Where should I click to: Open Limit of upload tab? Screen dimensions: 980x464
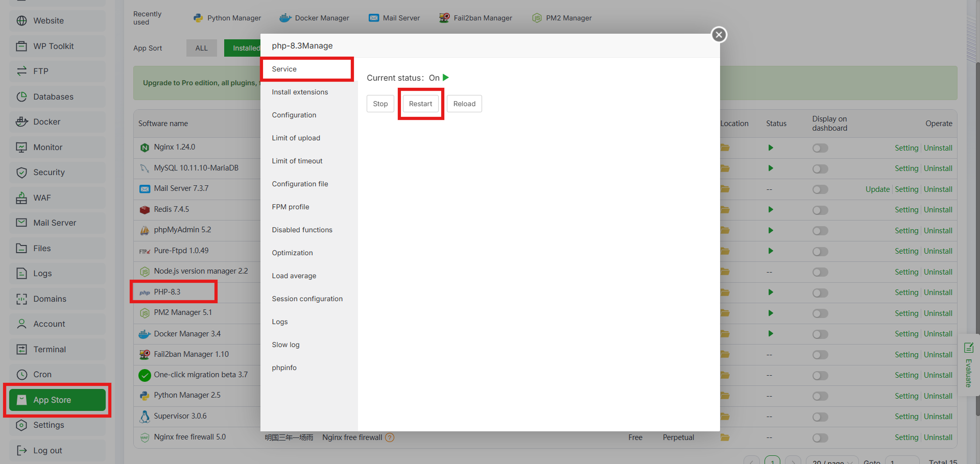309,138
